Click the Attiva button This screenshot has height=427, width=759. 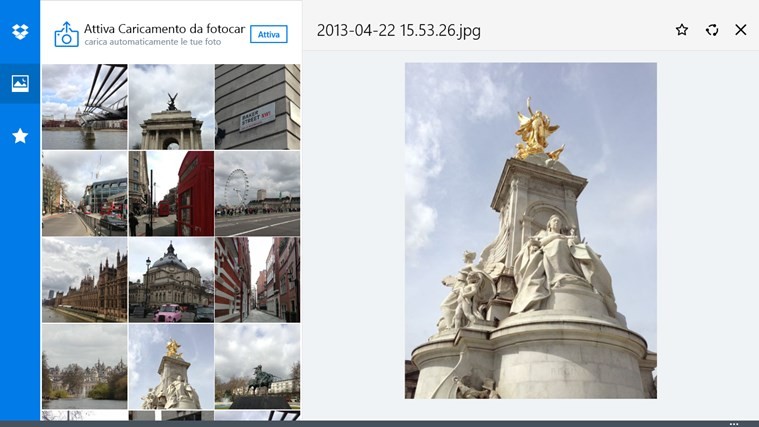coord(269,34)
